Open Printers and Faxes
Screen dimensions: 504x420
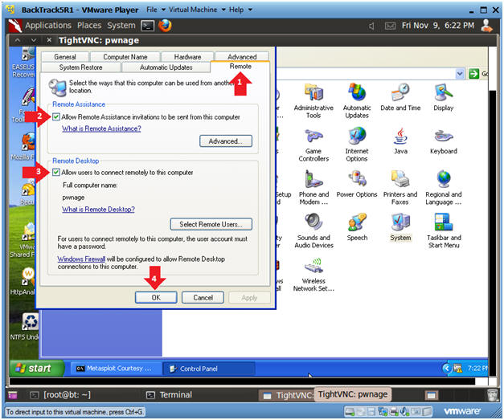pos(400,188)
